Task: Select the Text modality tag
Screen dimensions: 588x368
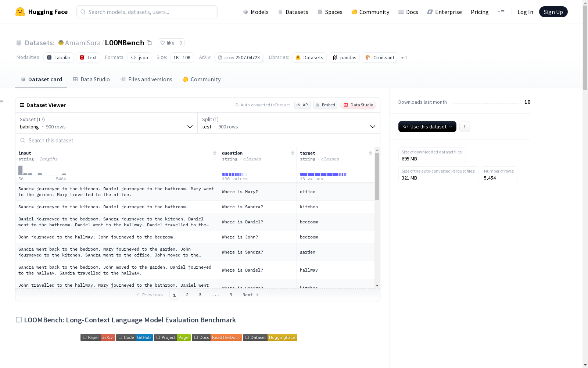Action: (x=88, y=57)
